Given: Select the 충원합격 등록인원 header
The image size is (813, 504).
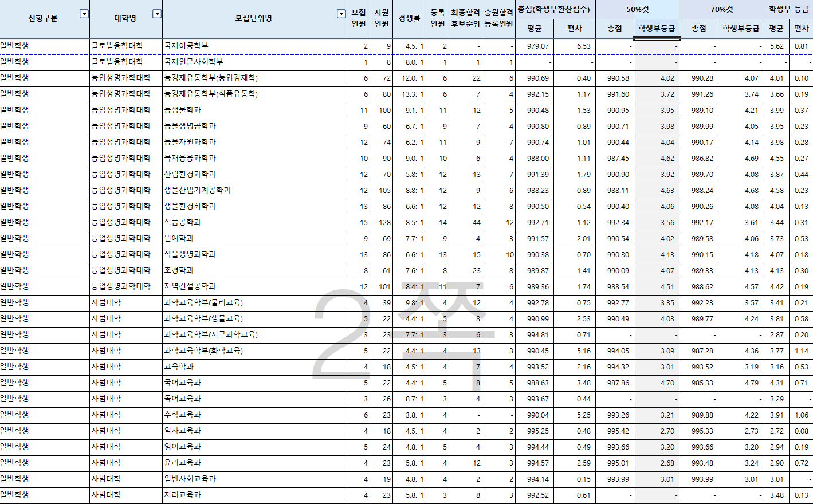Looking at the screenshot, I should coord(499,19).
